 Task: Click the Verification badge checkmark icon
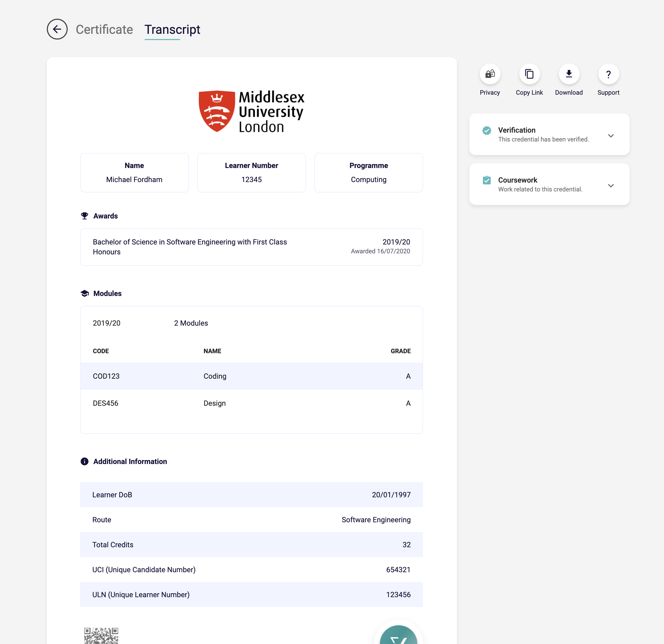coord(487,130)
